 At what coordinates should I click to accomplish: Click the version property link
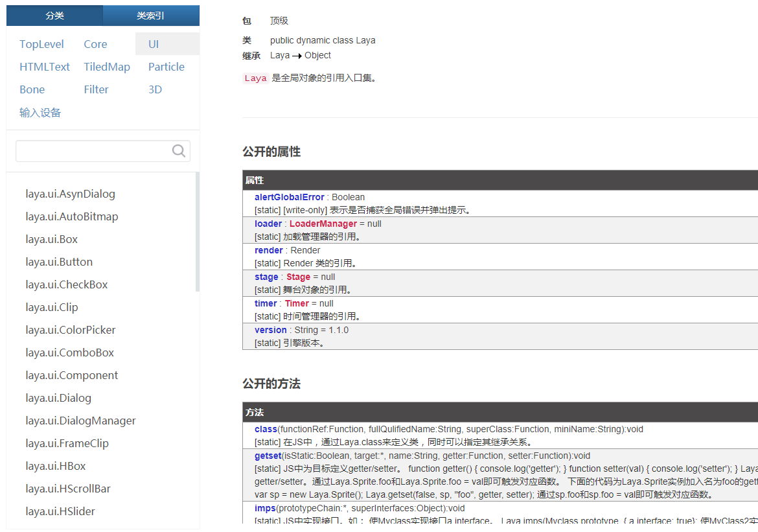270,330
